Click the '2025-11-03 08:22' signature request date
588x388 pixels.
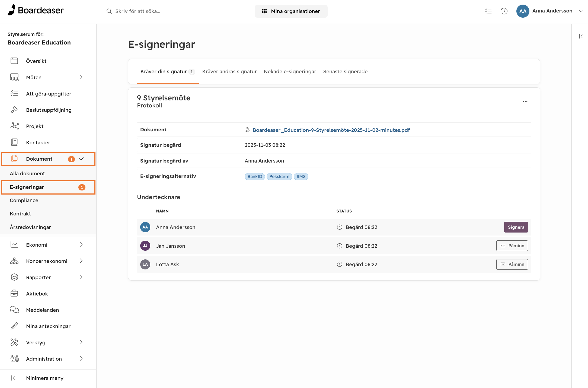(265, 145)
